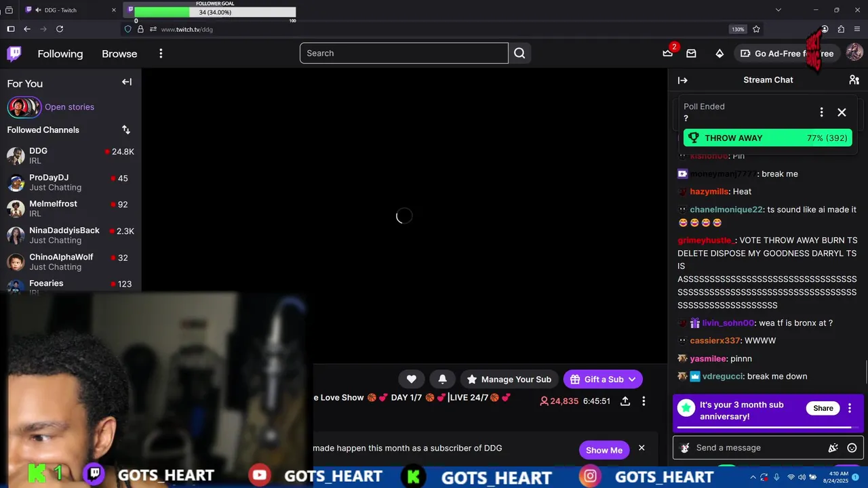Screen dimensions: 868x488
Task: Open browser extensions puzzle icon
Action: click(841, 29)
